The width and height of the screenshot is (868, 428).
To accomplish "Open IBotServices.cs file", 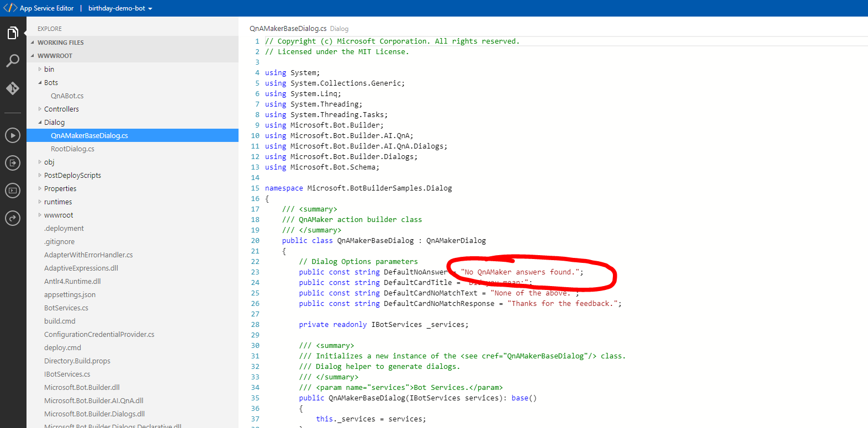I will (67, 374).
